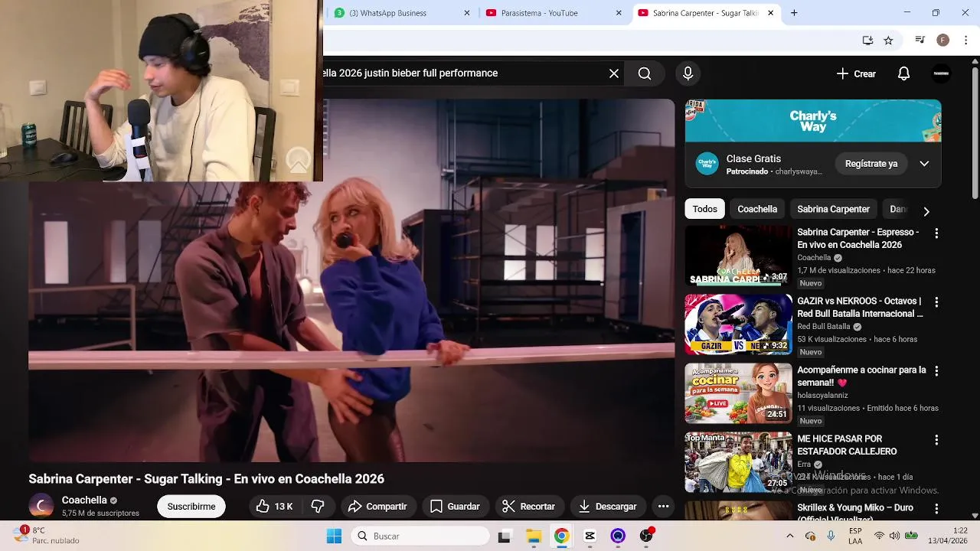Screen dimensions: 980x551
Task: Open CapCut from taskbar
Action: (590, 536)
